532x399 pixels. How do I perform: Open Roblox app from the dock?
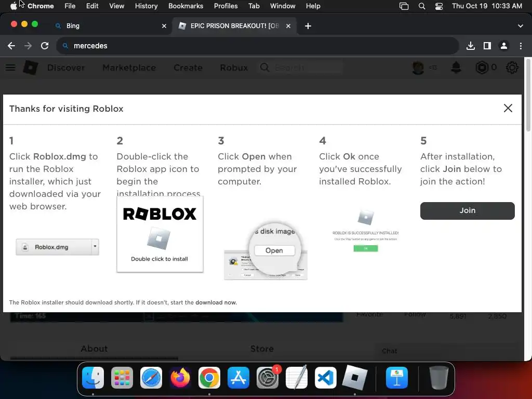[354, 378]
